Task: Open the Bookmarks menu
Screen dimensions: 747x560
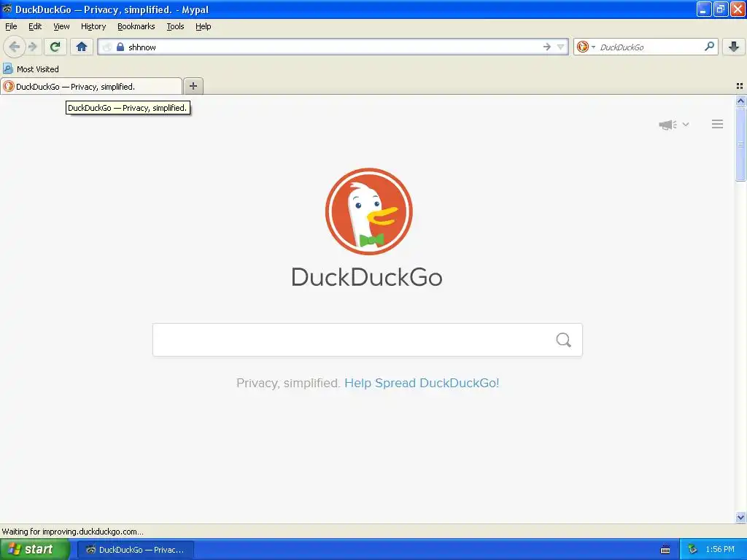Action: click(136, 26)
